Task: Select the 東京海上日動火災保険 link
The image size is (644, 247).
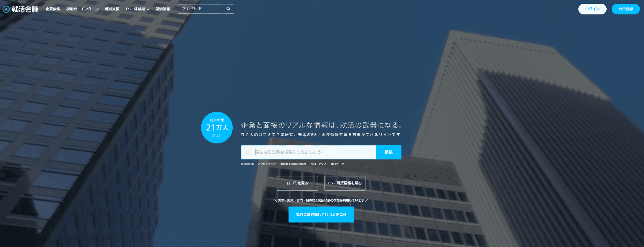Action: pos(293,164)
